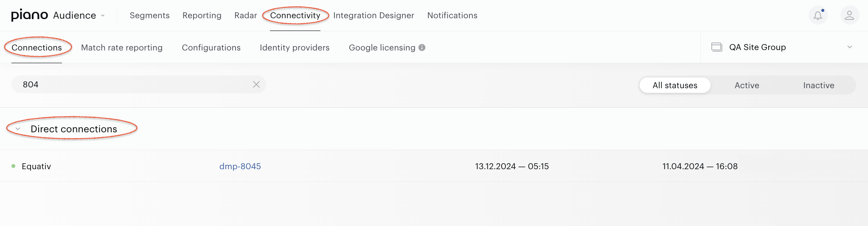
Task: Click the date 13.12.2024 — 05:15
Action: click(512, 166)
